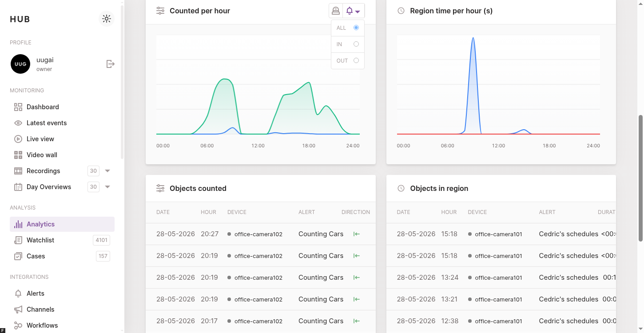Click the Latest events eye icon
Image resolution: width=644 pixels, height=333 pixels.
pos(18,123)
